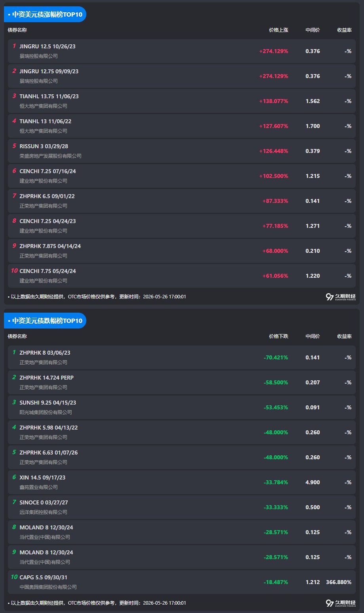364x613 pixels.
Task: Click the +102.500% price change value
Action: [x=274, y=176]
